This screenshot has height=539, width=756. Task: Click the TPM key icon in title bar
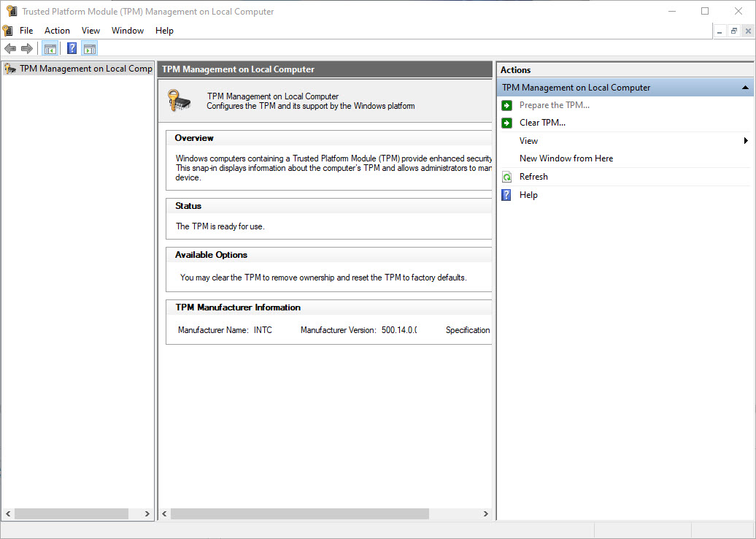click(12, 11)
